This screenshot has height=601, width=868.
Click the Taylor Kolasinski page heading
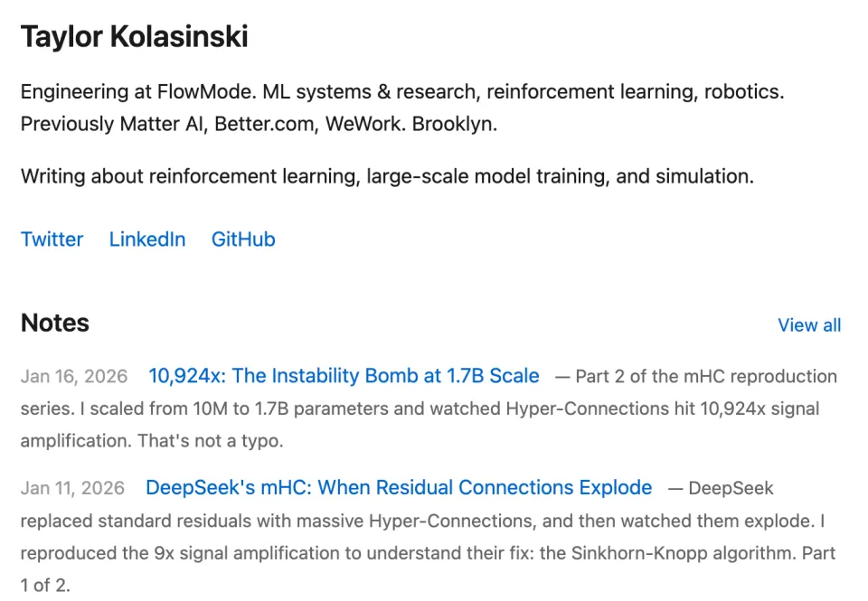tap(134, 37)
